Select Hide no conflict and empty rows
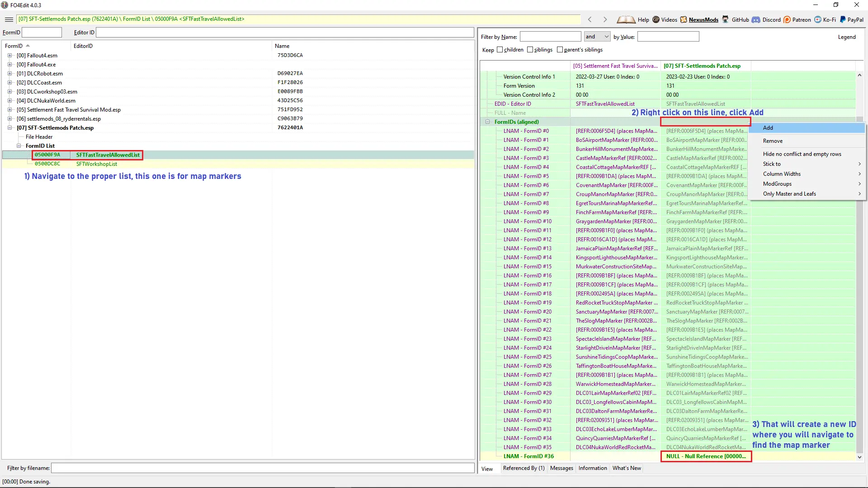 point(807,154)
